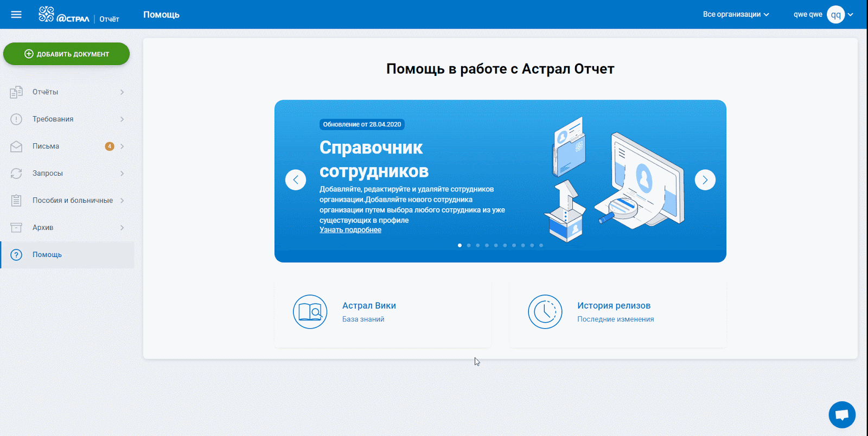Click Добавить документ button
Image resolution: width=868 pixels, height=436 pixels.
(66, 54)
